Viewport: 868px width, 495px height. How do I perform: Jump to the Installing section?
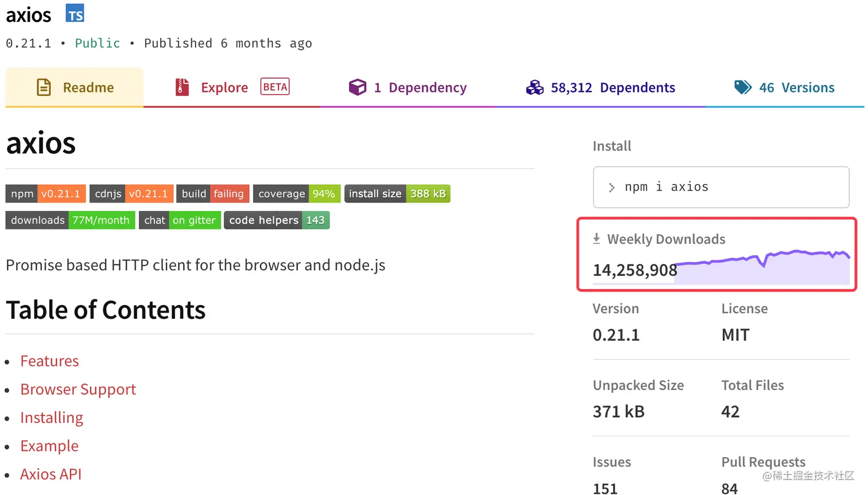point(52,418)
